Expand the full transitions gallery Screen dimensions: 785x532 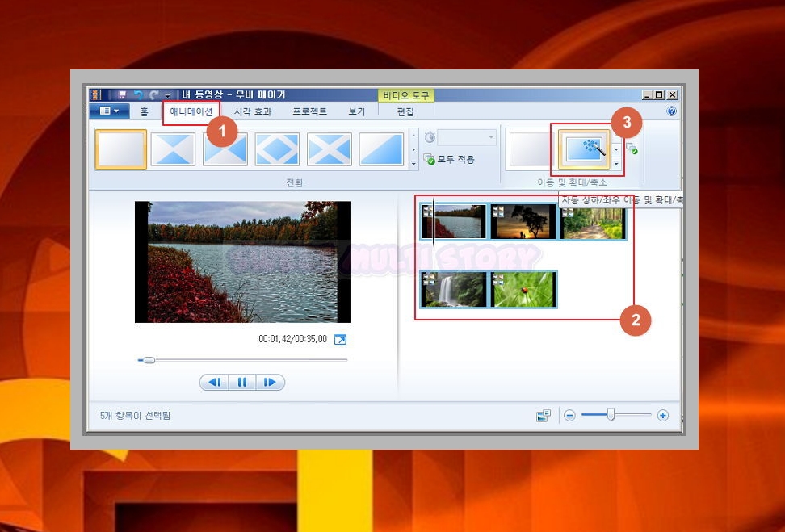point(413,162)
